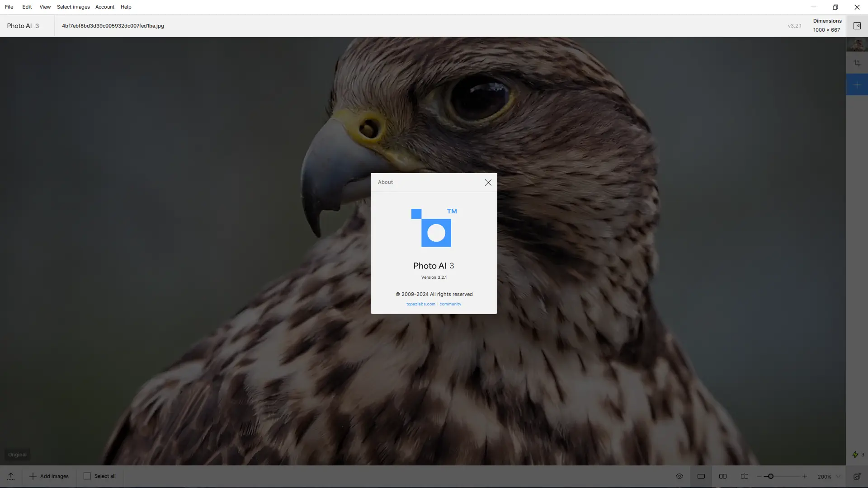The width and height of the screenshot is (868, 488).
Task: Click the expand sidebar panel icon
Action: tap(857, 26)
